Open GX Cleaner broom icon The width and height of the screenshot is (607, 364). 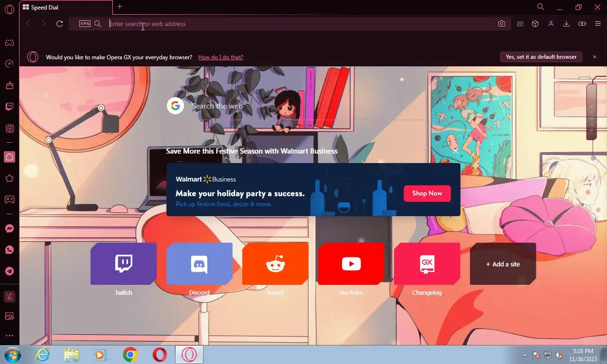point(9,85)
